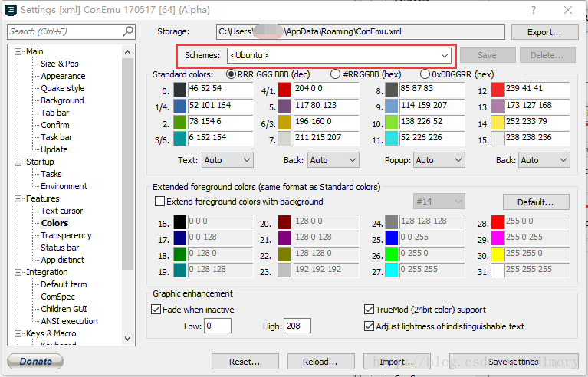This screenshot has width=588, height=377.
Task: Enable Extend foreground colors with background
Action: pyautogui.click(x=160, y=202)
